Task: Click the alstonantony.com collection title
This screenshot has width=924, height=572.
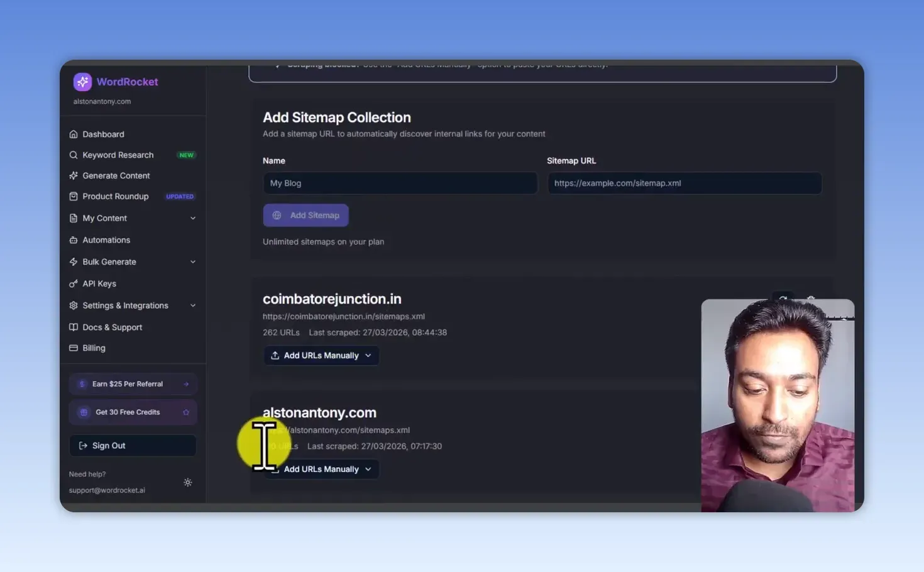Action: click(x=319, y=413)
